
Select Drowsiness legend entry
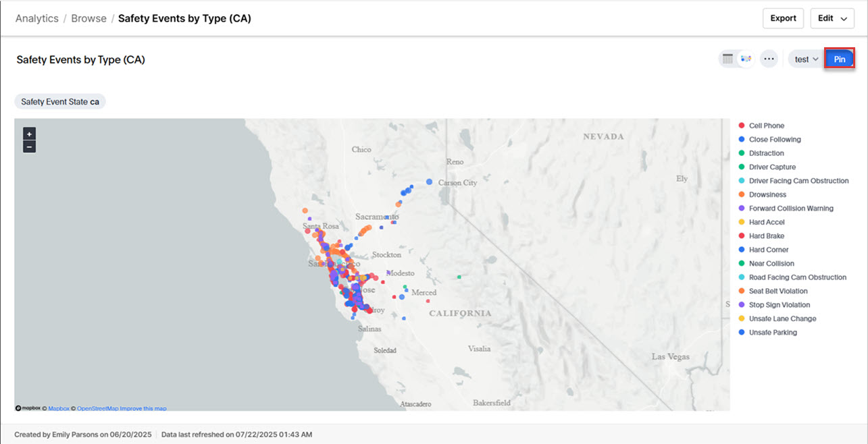point(767,194)
